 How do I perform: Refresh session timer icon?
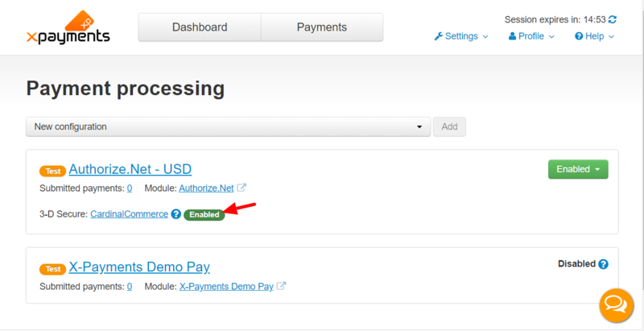(613, 19)
